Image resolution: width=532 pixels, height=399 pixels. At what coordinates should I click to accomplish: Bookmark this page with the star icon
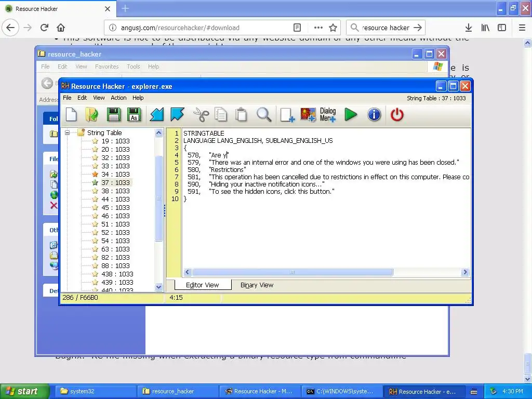tap(333, 28)
